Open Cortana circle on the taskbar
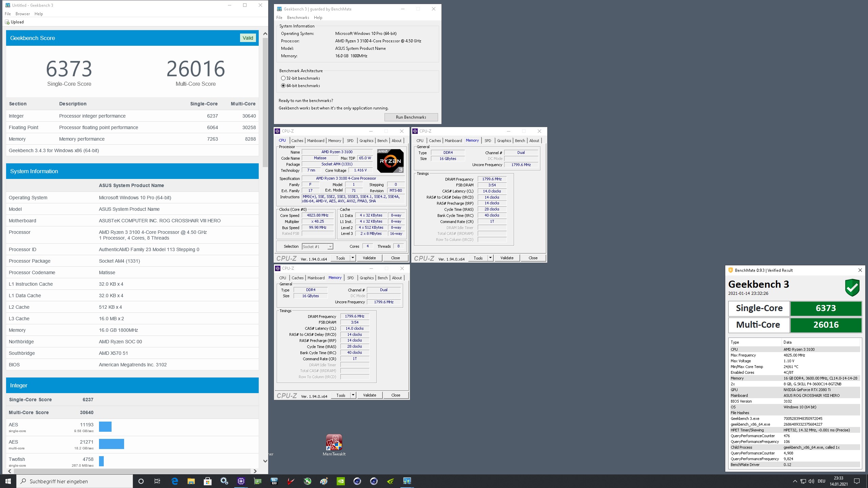868x488 pixels. tap(141, 481)
